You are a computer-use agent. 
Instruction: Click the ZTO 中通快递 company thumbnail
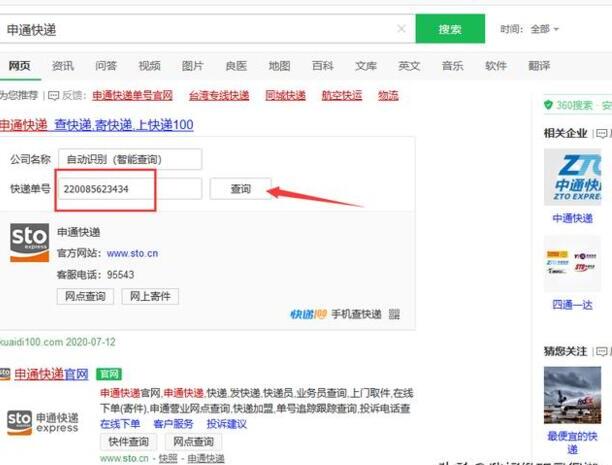pos(573,178)
